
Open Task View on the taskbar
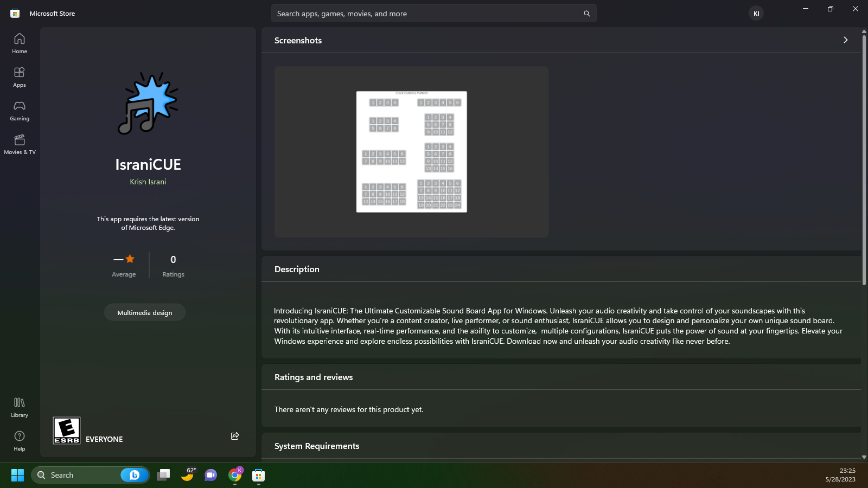point(163,475)
